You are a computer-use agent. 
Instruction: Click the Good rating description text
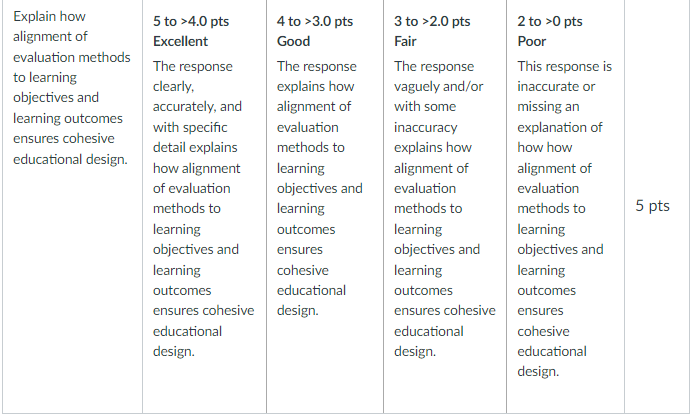[x=320, y=188]
